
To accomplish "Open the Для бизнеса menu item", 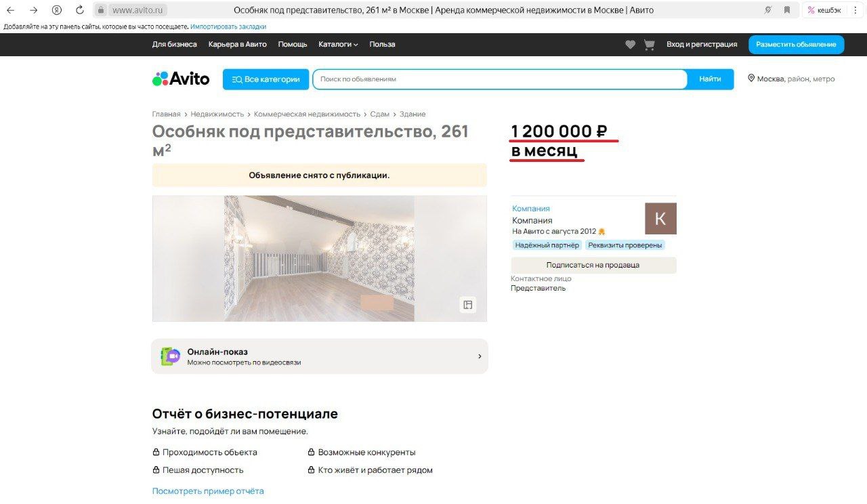I will [x=175, y=45].
